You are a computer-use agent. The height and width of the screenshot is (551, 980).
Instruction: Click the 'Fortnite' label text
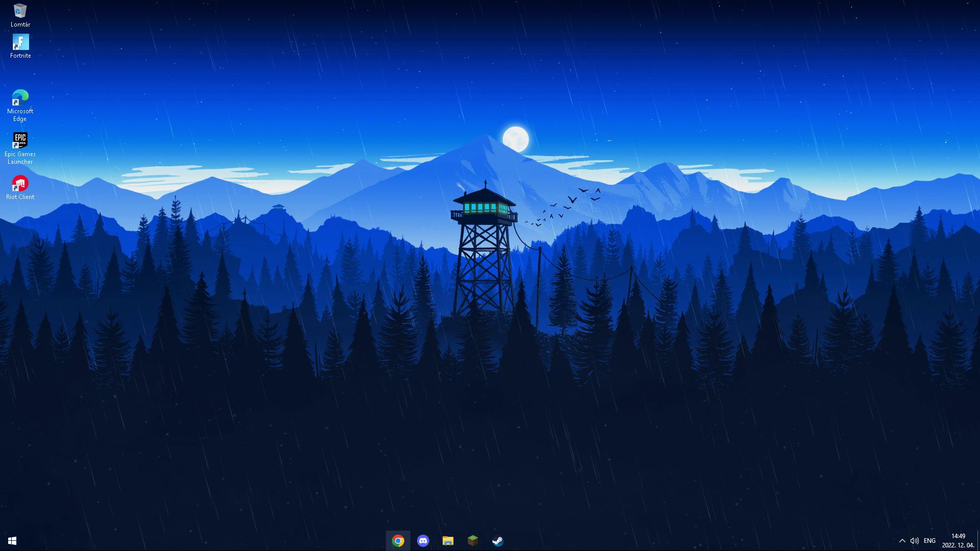point(20,56)
